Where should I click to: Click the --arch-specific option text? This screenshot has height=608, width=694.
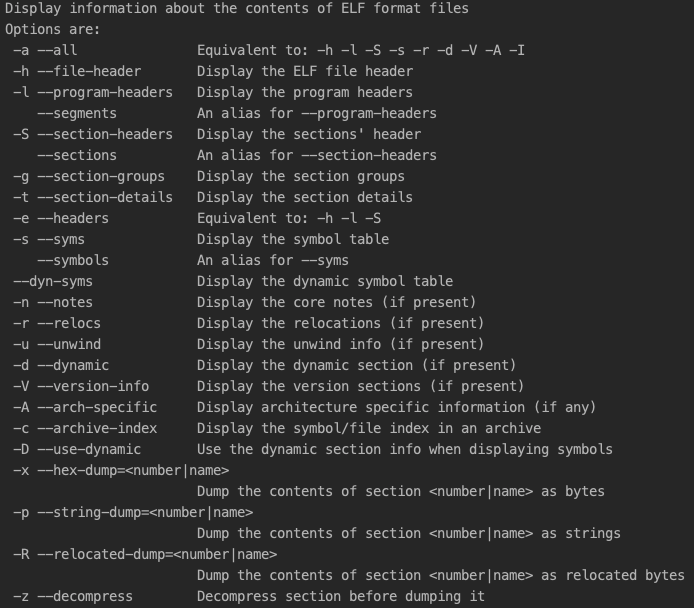click(97, 408)
